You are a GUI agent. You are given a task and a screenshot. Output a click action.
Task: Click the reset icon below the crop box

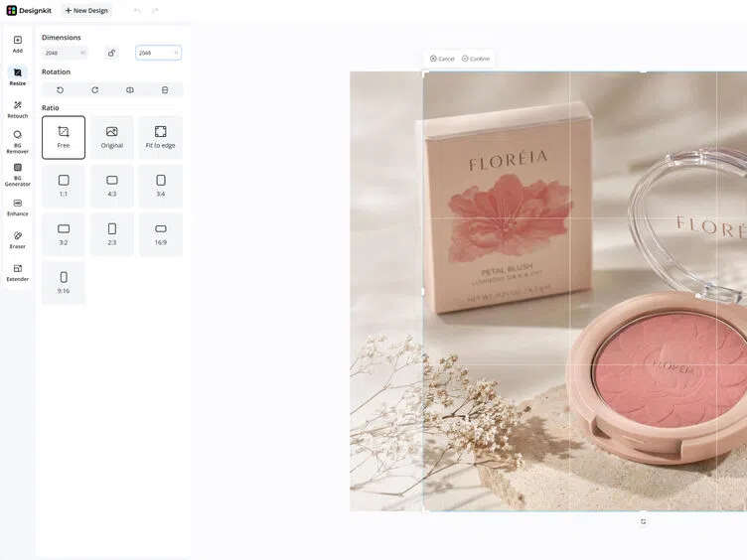643,522
